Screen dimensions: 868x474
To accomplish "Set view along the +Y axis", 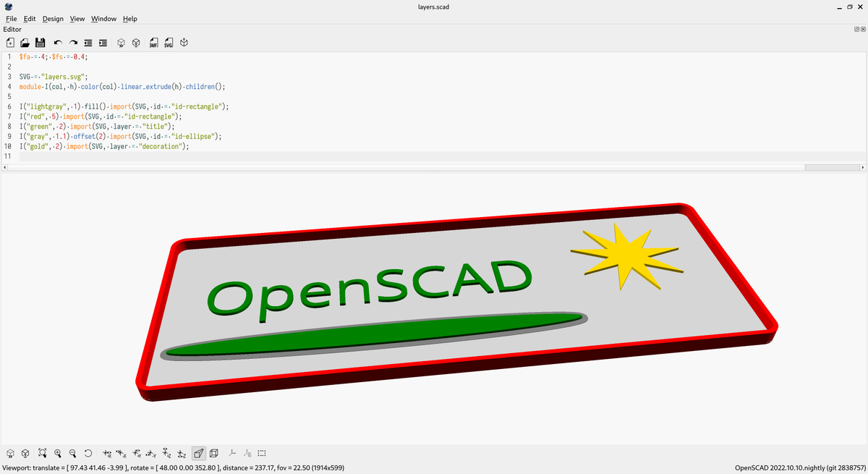I will click(137, 454).
